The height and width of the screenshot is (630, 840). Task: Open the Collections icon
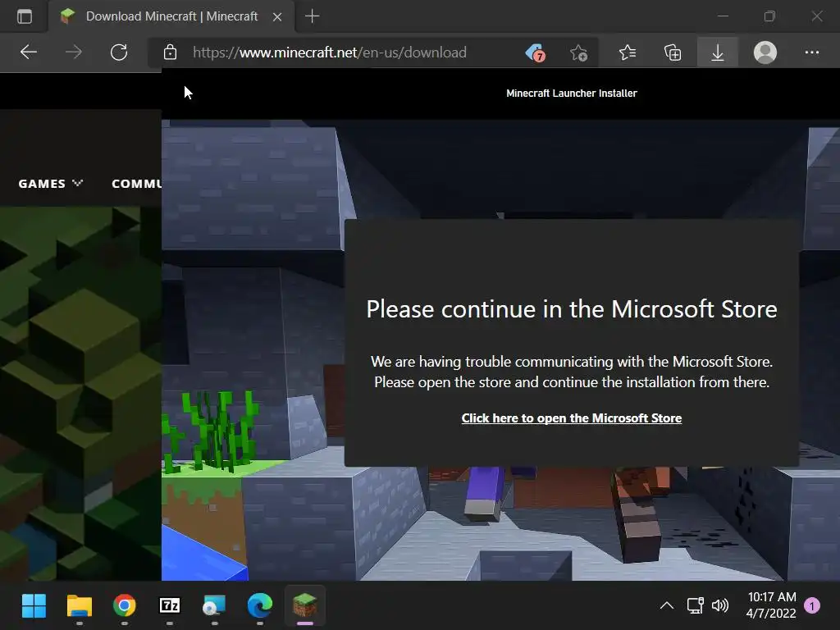pyautogui.click(x=673, y=52)
